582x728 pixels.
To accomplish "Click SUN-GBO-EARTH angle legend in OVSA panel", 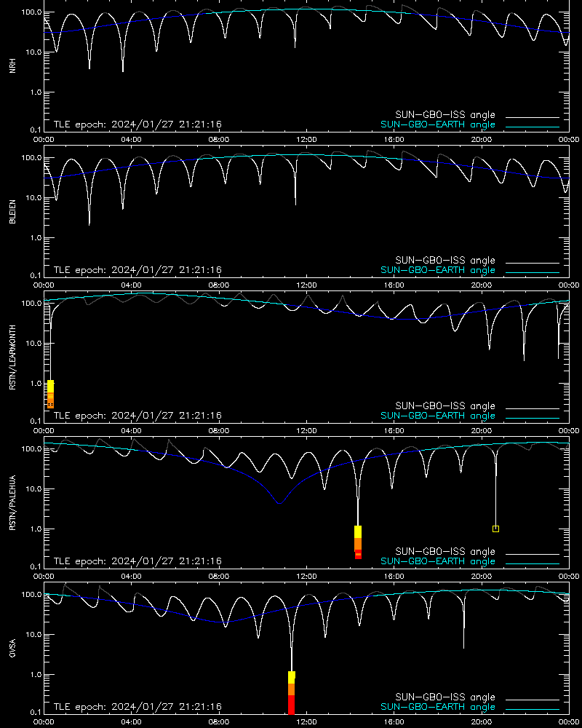I will point(438,707).
